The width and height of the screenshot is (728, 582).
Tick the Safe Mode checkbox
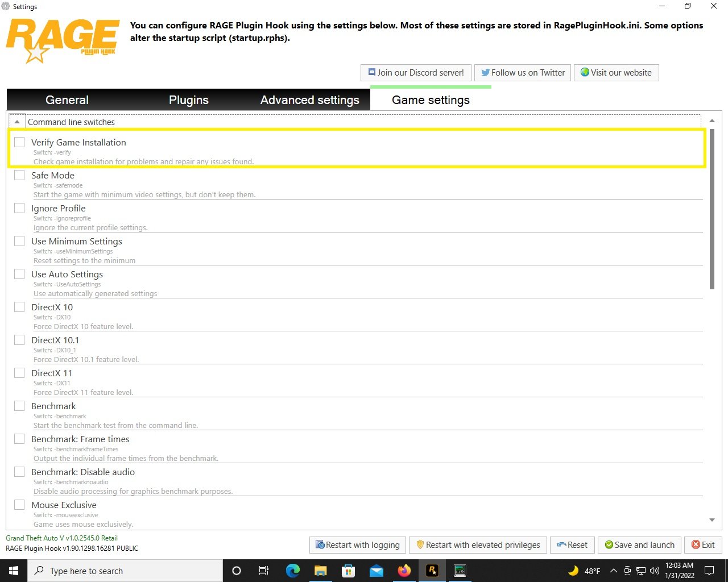coord(19,175)
